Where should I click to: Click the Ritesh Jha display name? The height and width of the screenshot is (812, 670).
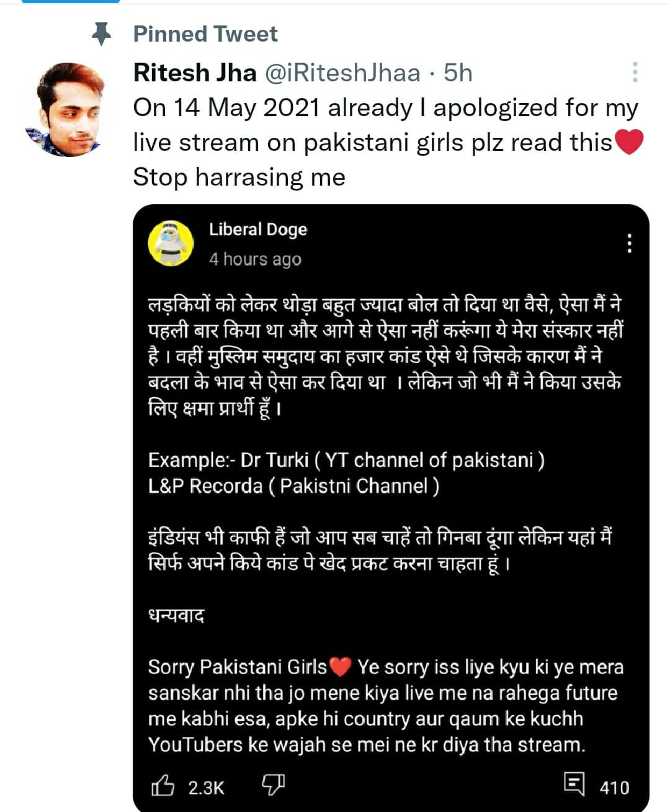coord(195,73)
